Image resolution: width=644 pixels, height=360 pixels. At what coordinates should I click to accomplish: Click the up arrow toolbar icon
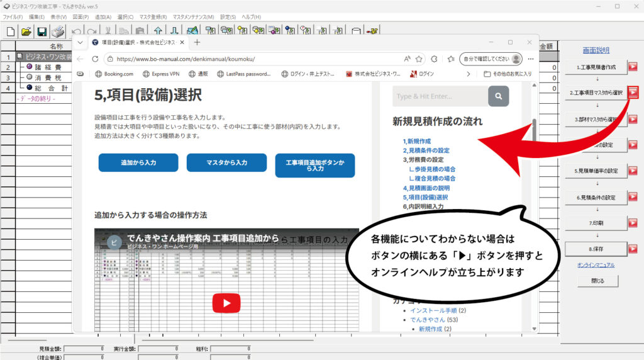[x=158, y=30]
